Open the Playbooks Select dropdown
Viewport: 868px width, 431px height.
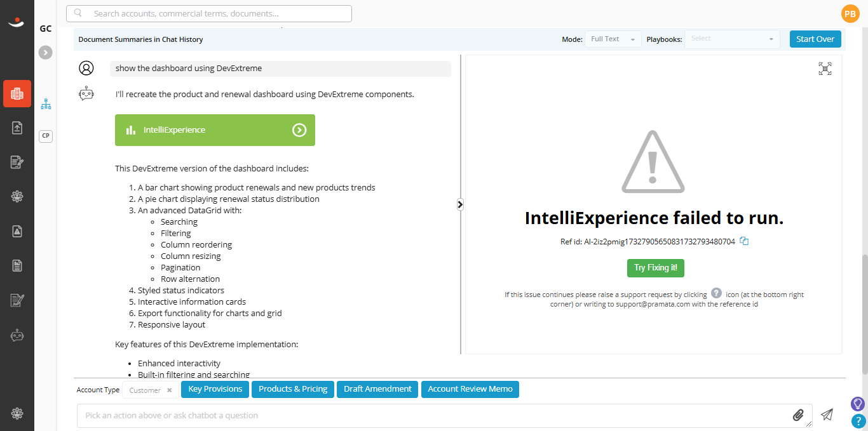pyautogui.click(x=732, y=39)
